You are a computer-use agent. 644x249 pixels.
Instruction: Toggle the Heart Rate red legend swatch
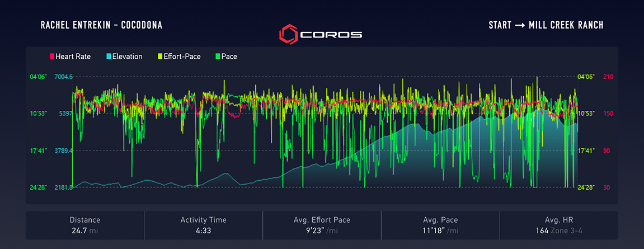click(52, 57)
